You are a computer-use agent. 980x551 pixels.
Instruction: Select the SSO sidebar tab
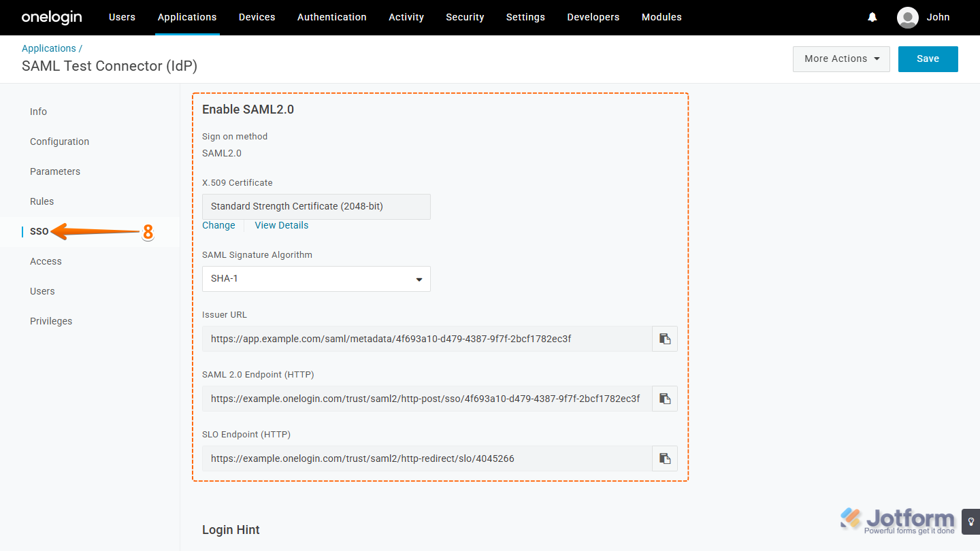(39, 231)
